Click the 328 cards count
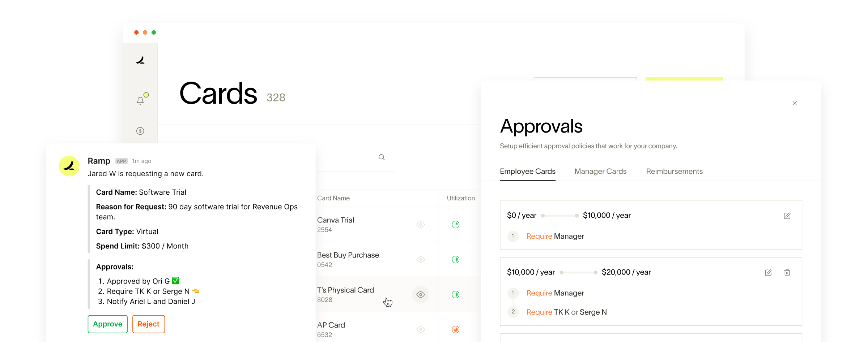 [x=276, y=98]
